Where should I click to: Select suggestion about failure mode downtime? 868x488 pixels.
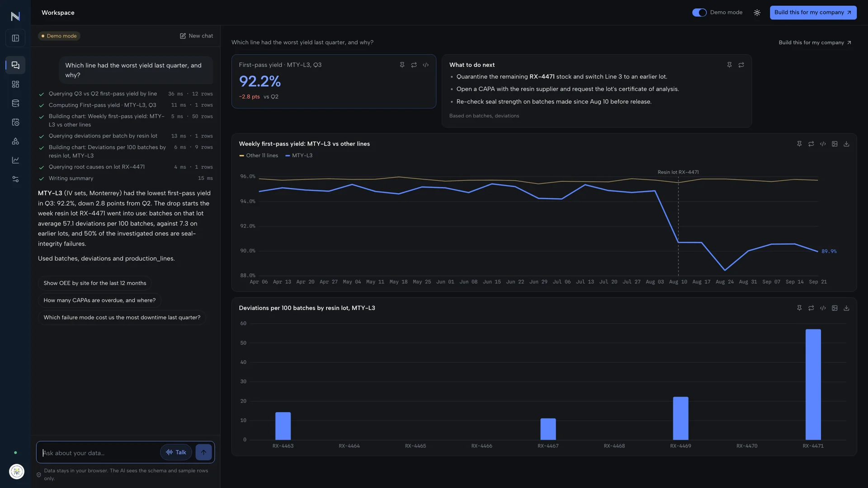(x=122, y=318)
